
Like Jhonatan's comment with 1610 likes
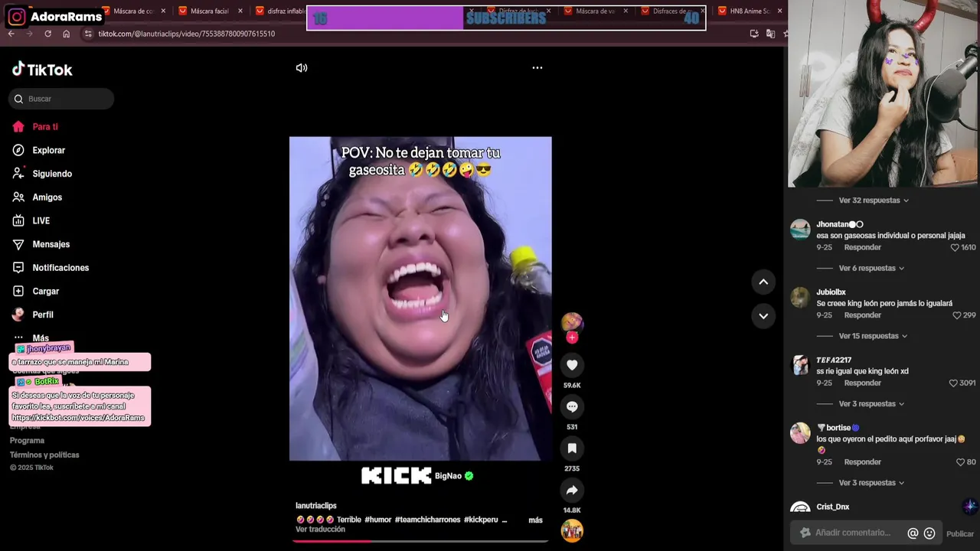955,248
